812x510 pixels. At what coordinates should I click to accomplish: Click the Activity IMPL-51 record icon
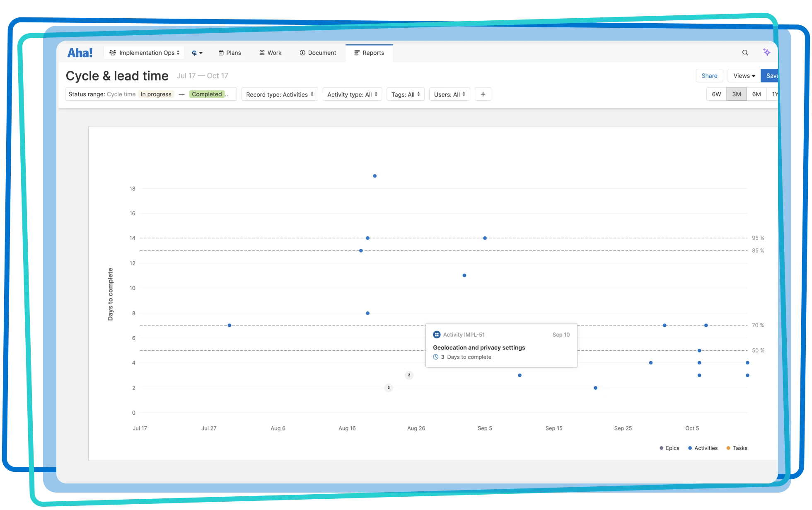[437, 335]
